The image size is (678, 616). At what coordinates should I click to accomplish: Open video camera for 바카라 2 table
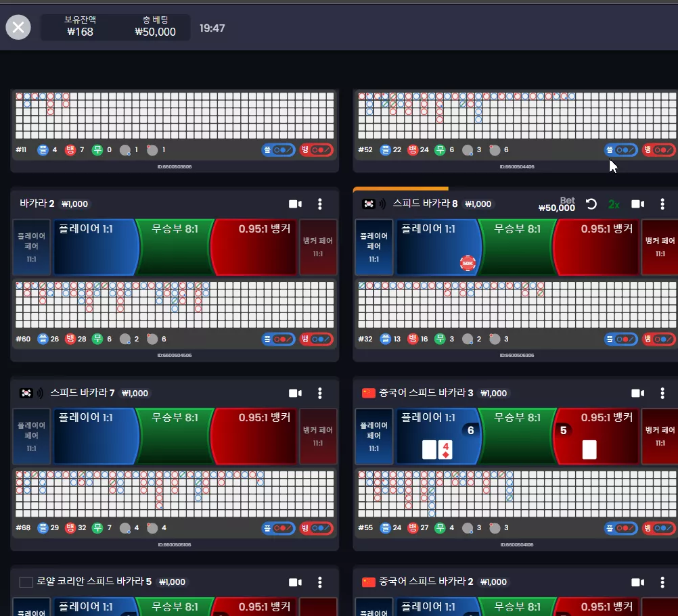point(295,204)
